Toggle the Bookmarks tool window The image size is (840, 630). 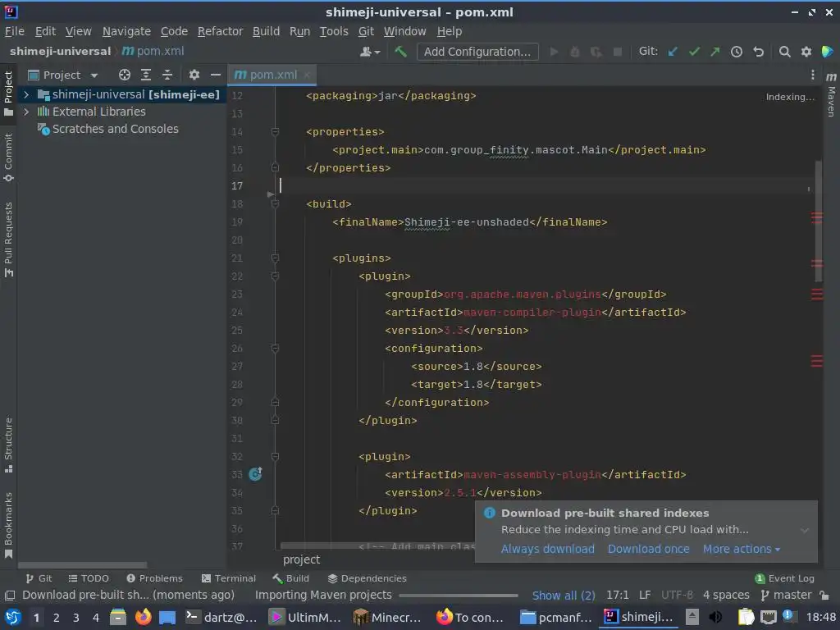coord(8,525)
